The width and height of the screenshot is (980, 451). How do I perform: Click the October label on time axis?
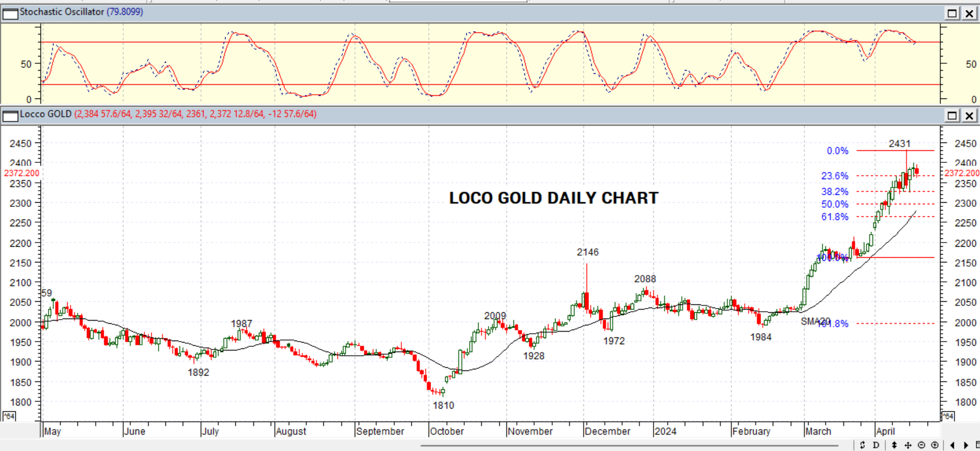[446, 432]
